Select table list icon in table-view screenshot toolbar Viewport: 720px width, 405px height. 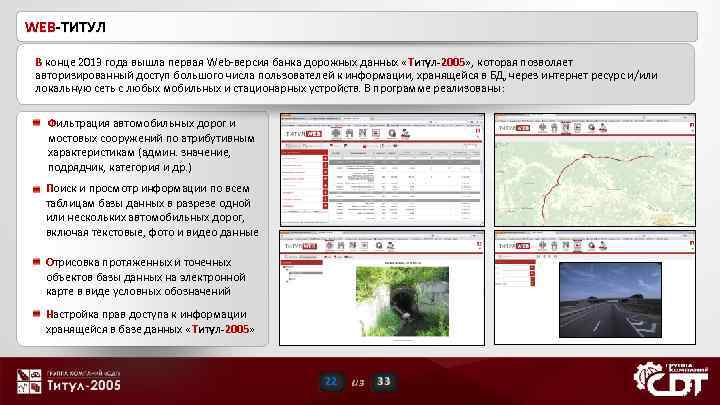coord(376,133)
